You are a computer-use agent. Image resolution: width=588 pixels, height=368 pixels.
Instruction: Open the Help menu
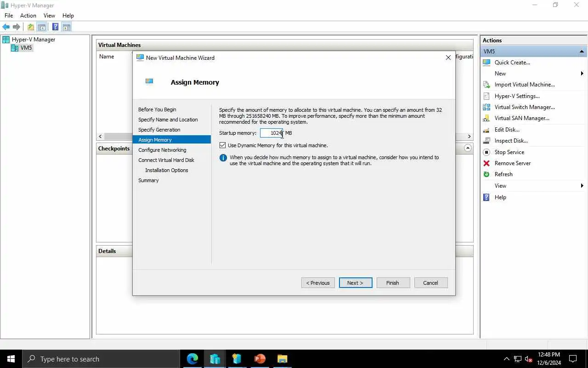click(x=68, y=16)
